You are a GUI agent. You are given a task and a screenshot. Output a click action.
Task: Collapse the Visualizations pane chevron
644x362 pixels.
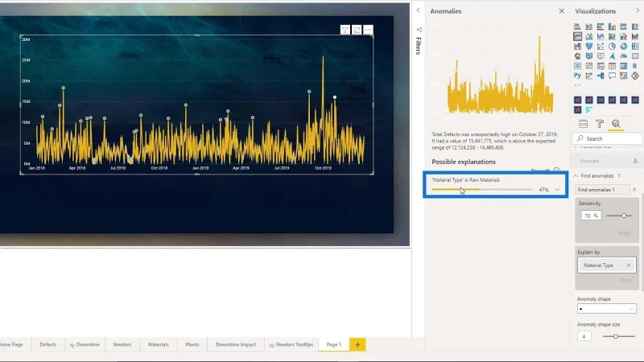click(638, 10)
